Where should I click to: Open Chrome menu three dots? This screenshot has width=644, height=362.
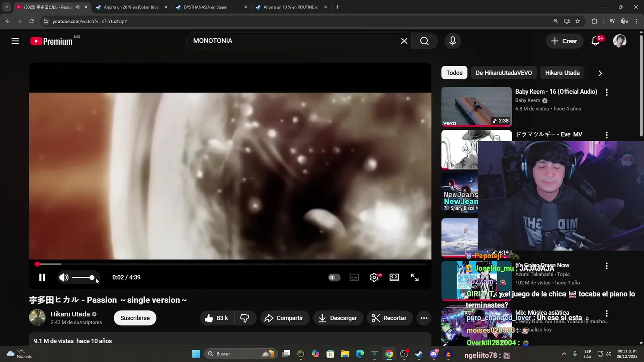pos(636,21)
